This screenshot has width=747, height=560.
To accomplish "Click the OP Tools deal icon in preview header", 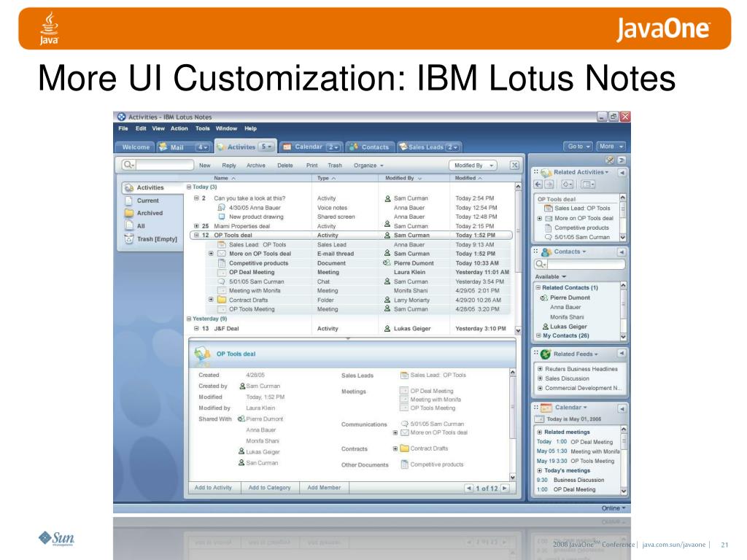I will [x=203, y=354].
